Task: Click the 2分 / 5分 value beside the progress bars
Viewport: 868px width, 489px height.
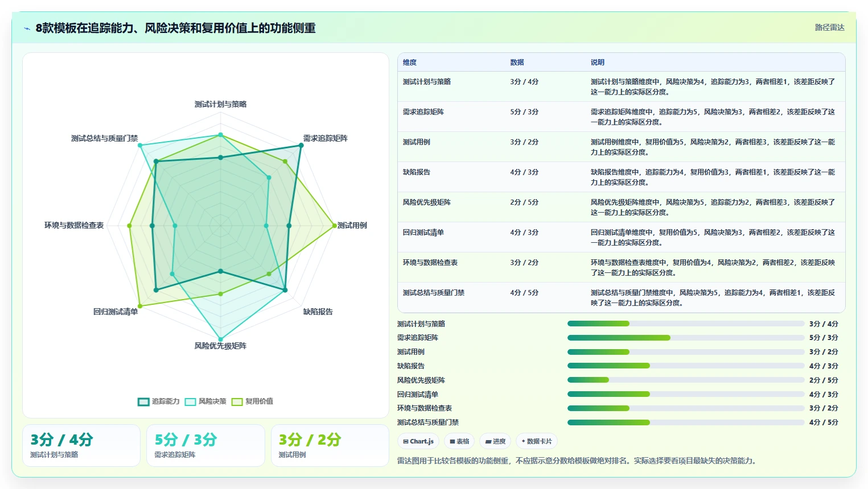Action: [x=824, y=380]
